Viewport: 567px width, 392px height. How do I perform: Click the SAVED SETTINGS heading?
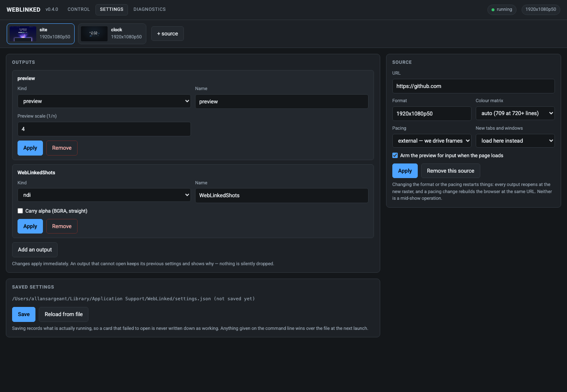pos(33,287)
